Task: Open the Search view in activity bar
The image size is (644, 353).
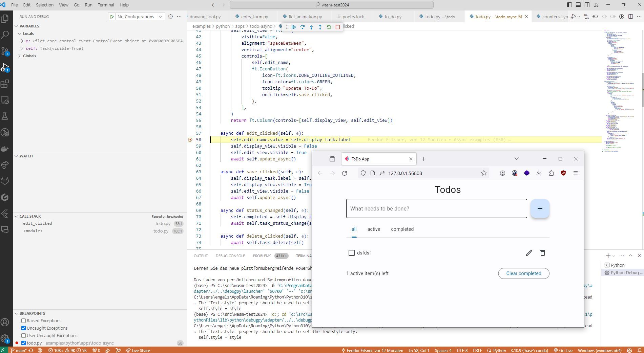Action: (x=5, y=35)
